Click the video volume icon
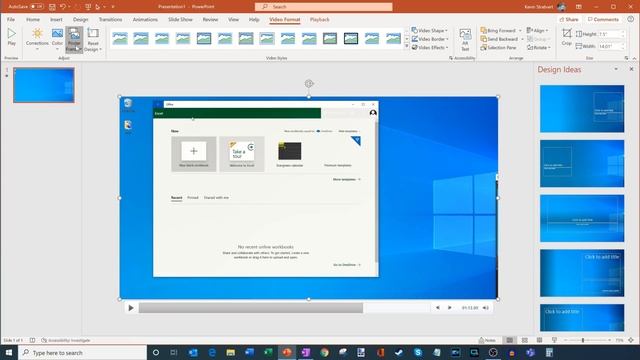640x360 pixels. [x=486, y=308]
